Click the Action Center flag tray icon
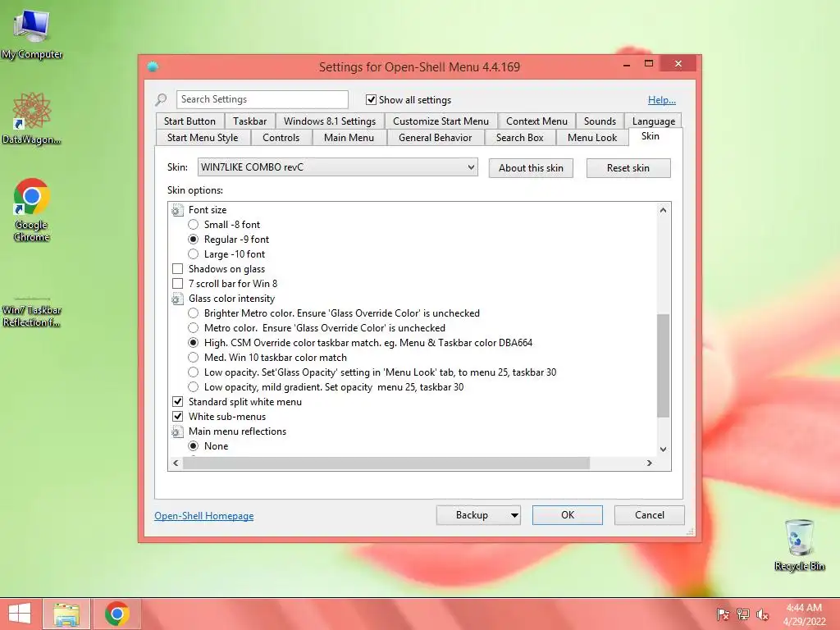Viewport: 840px width, 630px height. (x=723, y=614)
